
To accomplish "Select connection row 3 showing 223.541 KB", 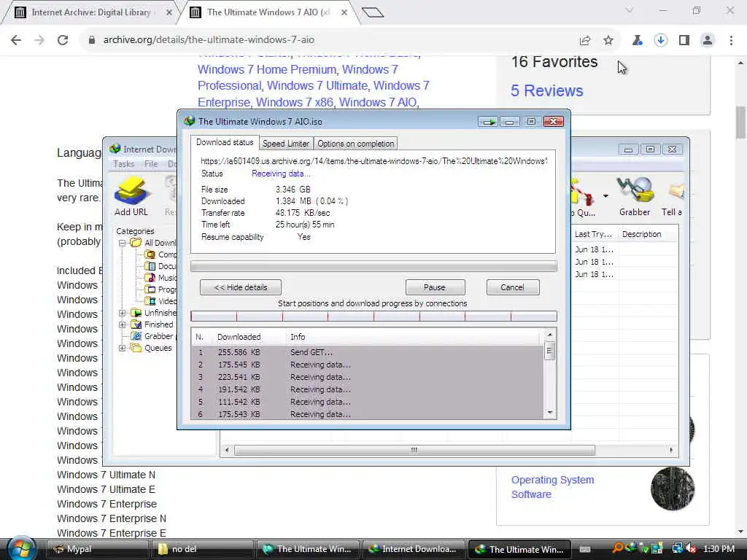I will click(368, 377).
